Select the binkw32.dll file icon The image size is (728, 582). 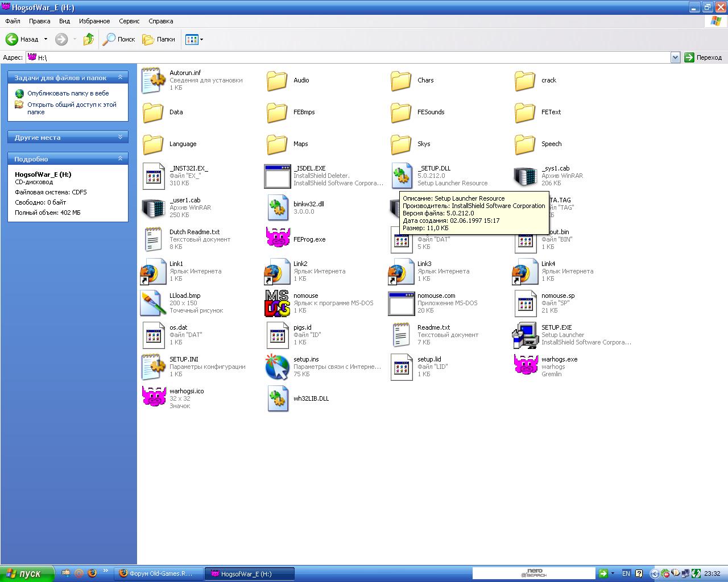277,207
